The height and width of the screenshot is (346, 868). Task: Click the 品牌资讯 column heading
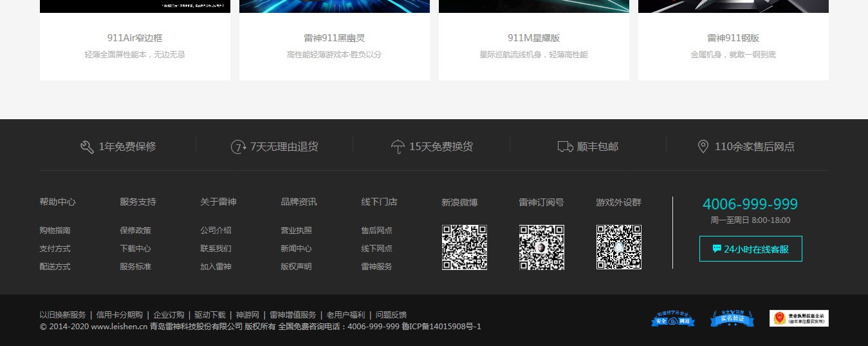coord(299,202)
